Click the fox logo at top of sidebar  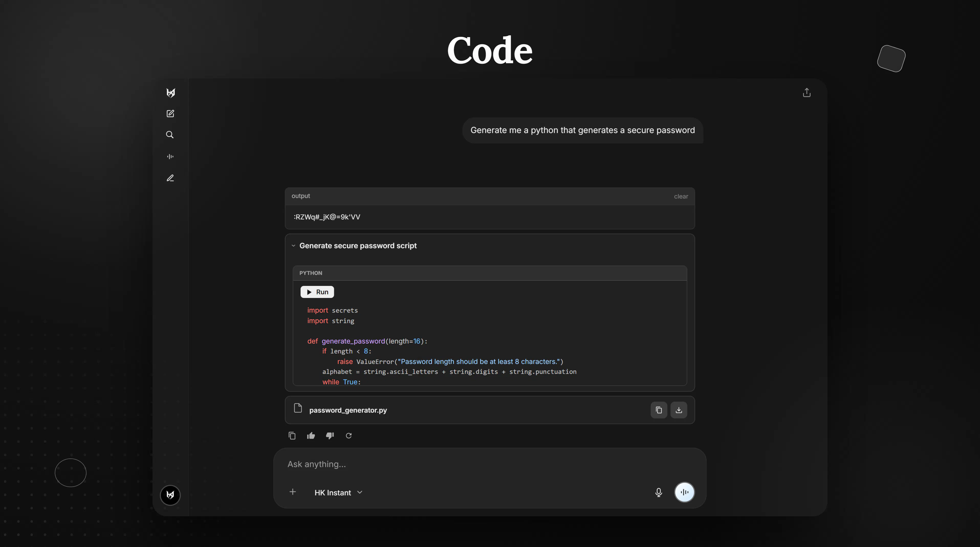pyautogui.click(x=170, y=93)
